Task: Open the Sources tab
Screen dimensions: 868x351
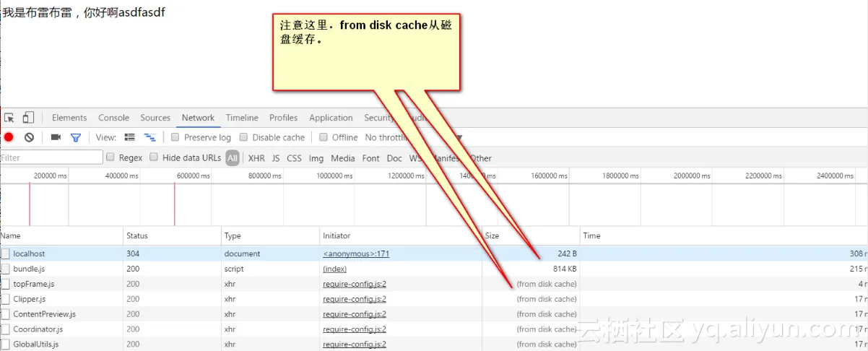Action: coord(155,118)
